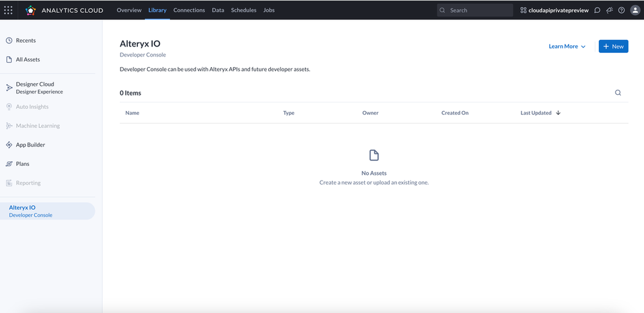644x313 pixels.
Task: Open the user profile avatar
Action: pyautogui.click(x=635, y=10)
